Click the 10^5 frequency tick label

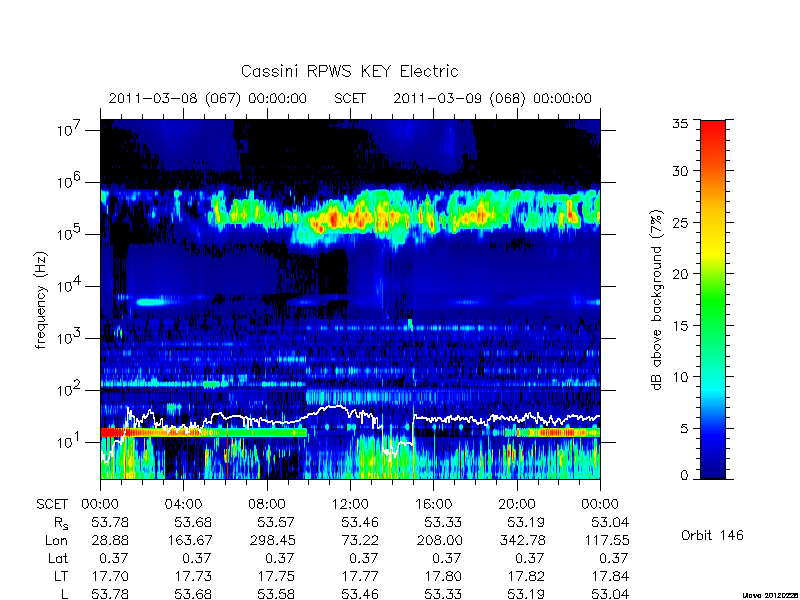[x=70, y=234]
